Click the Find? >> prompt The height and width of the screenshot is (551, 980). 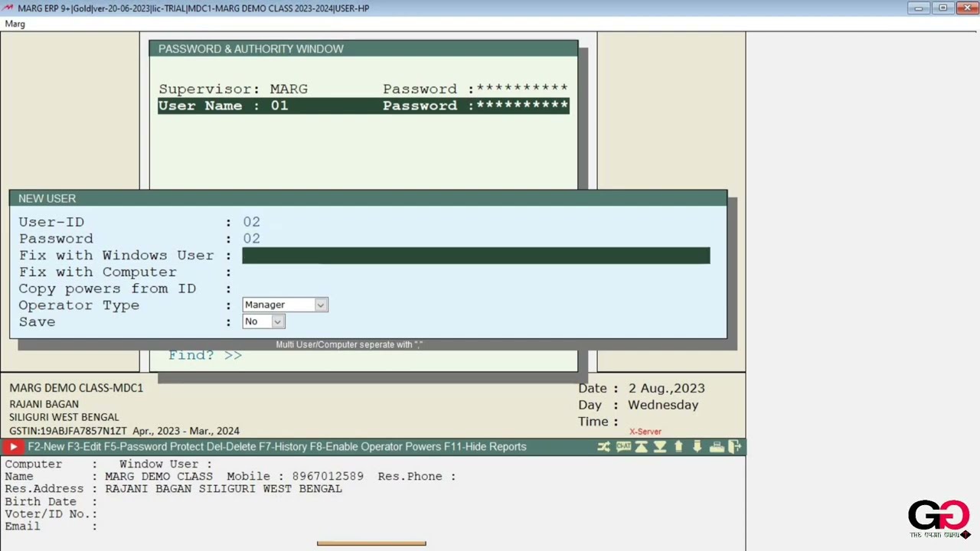(x=205, y=355)
